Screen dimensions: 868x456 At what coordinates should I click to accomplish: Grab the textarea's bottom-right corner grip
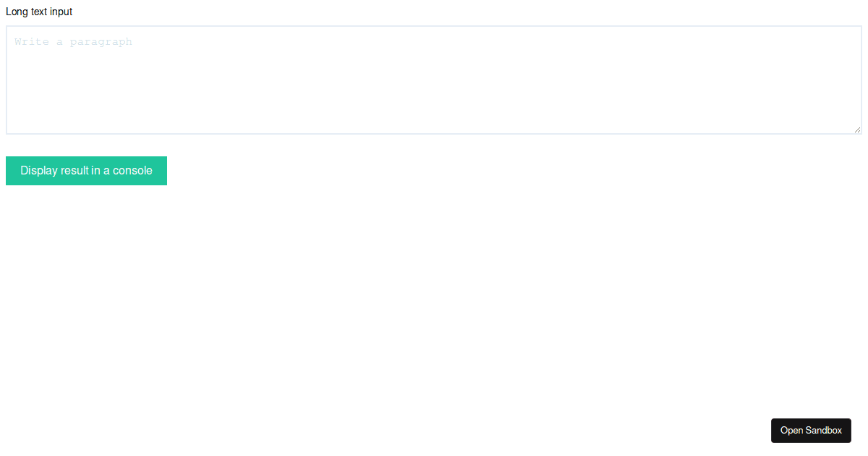[x=857, y=130]
